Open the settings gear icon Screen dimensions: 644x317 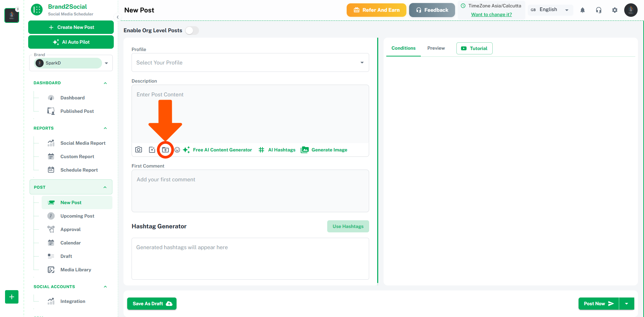click(615, 10)
